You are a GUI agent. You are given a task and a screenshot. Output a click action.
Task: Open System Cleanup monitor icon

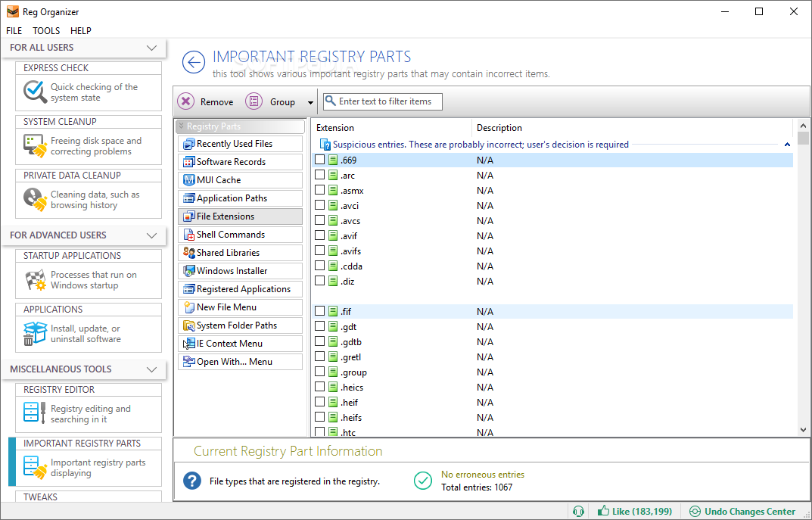point(36,146)
